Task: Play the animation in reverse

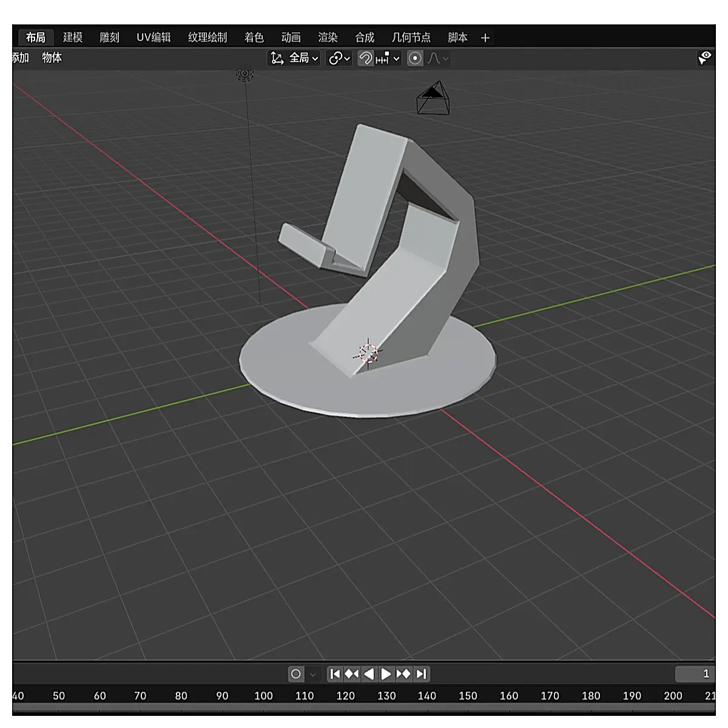Action: pos(369,674)
